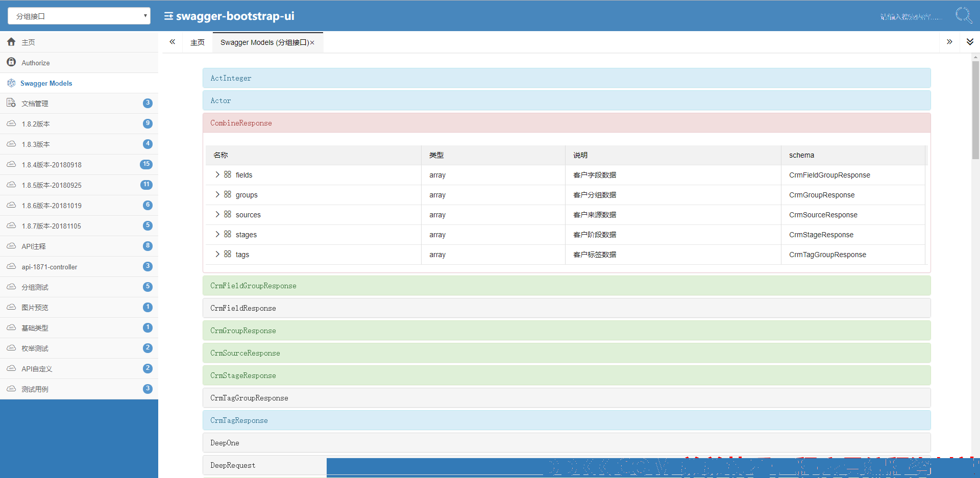This screenshot has width=980, height=478.
Task: Click the CrmGroupResponse schema cell
Action: [x=853, y=195]
